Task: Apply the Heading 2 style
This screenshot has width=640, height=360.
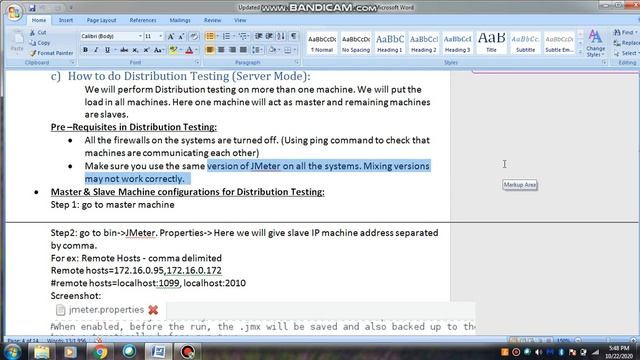Action: [x=424, y=43]
